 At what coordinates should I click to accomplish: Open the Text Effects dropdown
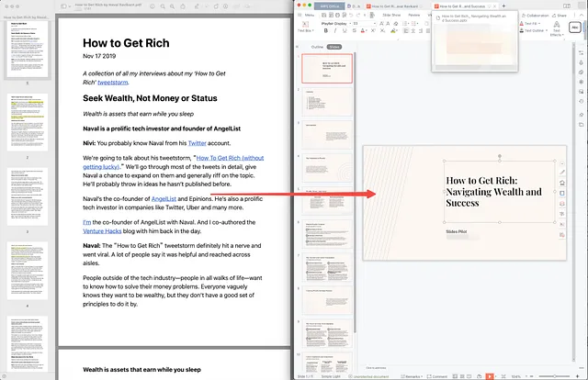pyautogui.click(x=557, y=28)
